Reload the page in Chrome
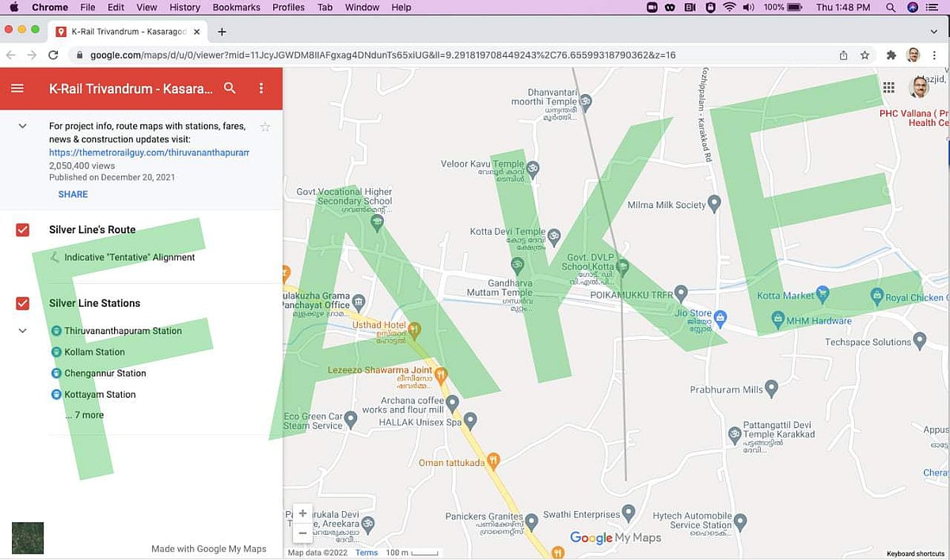The height and width of the screenshot is (560, 950). pos(53,55)
